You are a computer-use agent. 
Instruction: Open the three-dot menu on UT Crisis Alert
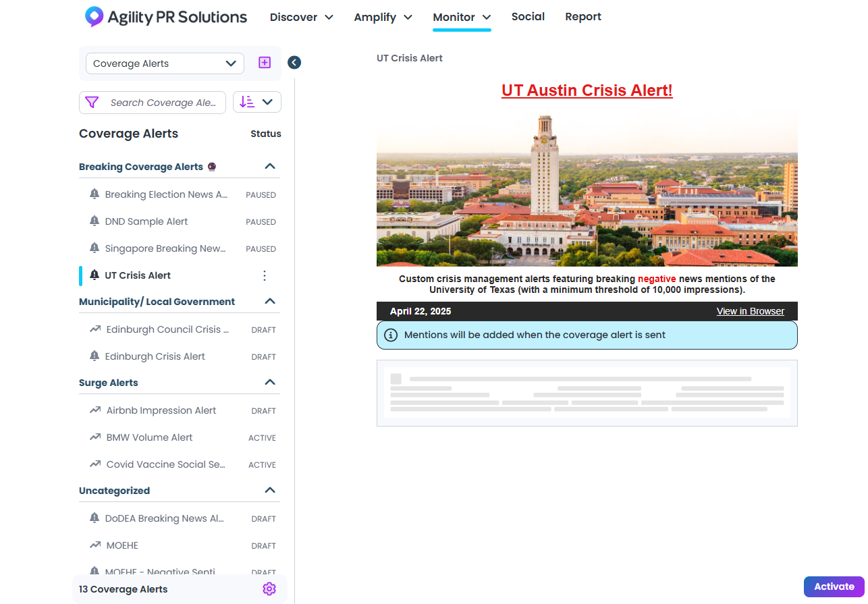tap(264, 275)
